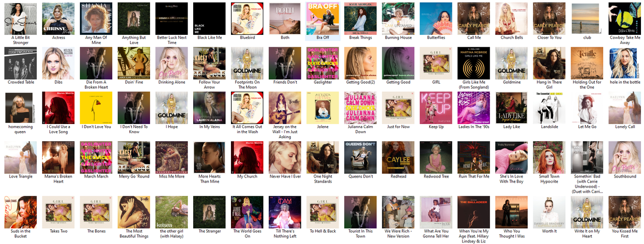Select 'Till There's Nothing Left' icon
Viewport: 644px width, 244px height.
[x=285, y=212]
